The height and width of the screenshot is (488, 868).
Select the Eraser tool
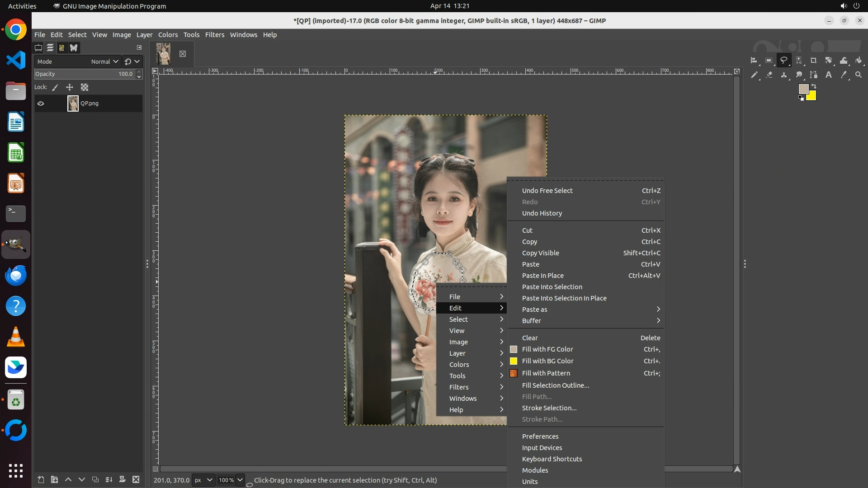tap(769, 75)
